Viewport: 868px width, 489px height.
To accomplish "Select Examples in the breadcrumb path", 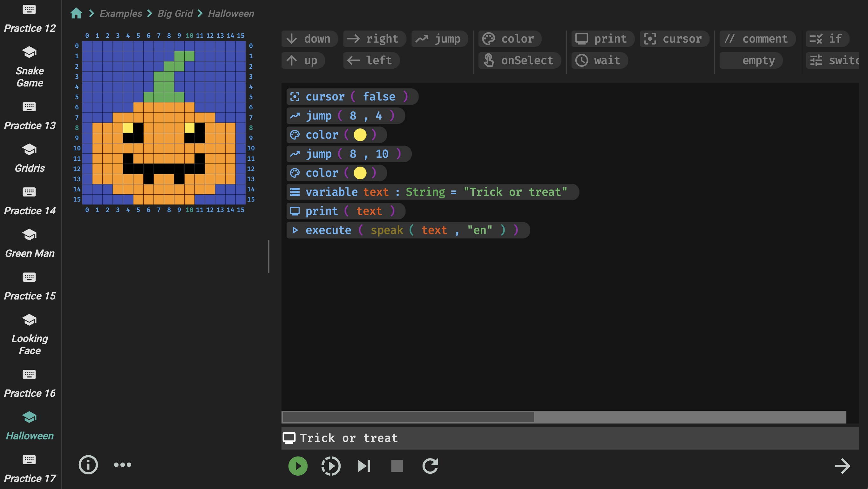I will click(x=121, y=13).
